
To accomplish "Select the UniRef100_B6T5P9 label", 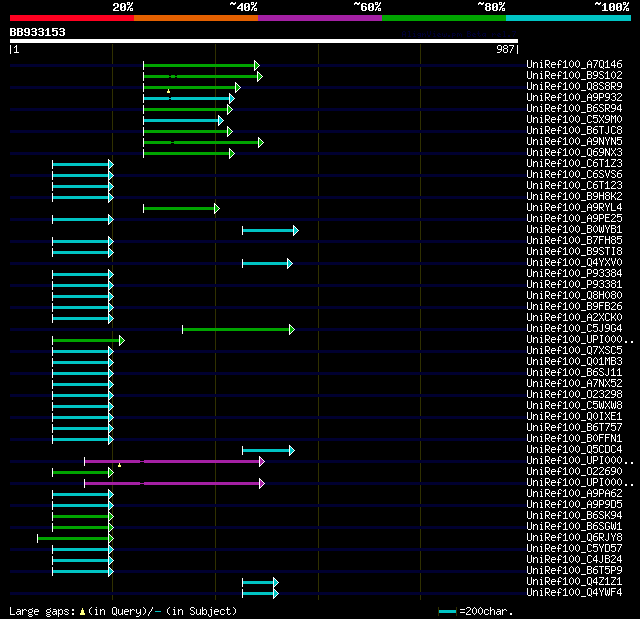I will 574,571.
